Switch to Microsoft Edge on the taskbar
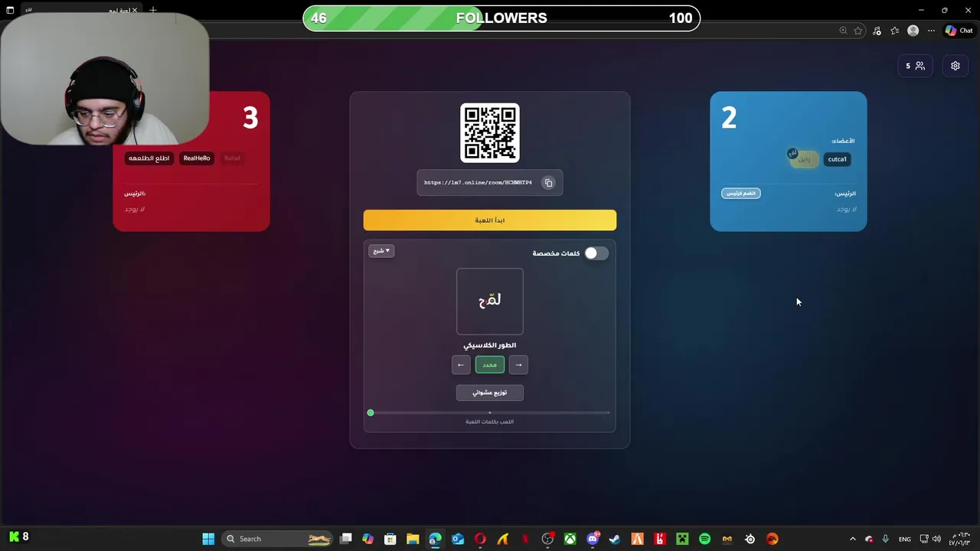This screenshot has width=980, height=551. coord(435,539)
